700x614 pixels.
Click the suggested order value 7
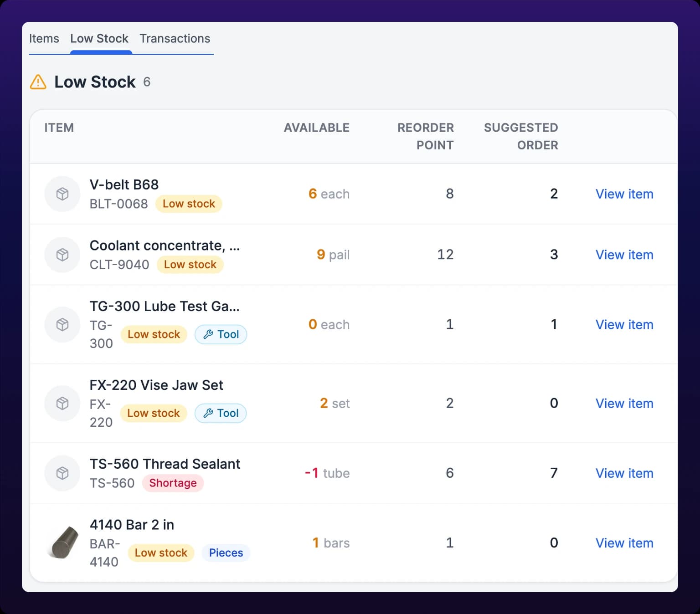point(554,473)
